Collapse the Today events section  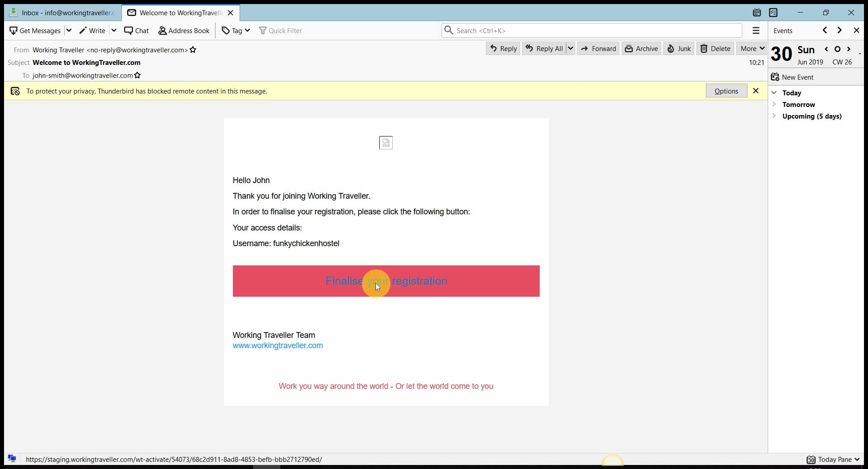tap(774, 93)
